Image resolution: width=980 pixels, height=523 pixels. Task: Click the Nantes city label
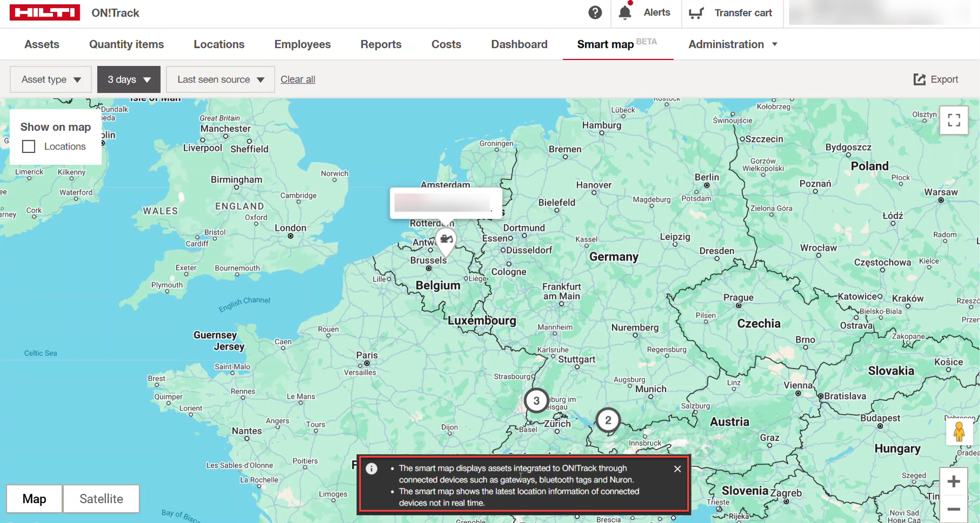click(x=247, y=431)
